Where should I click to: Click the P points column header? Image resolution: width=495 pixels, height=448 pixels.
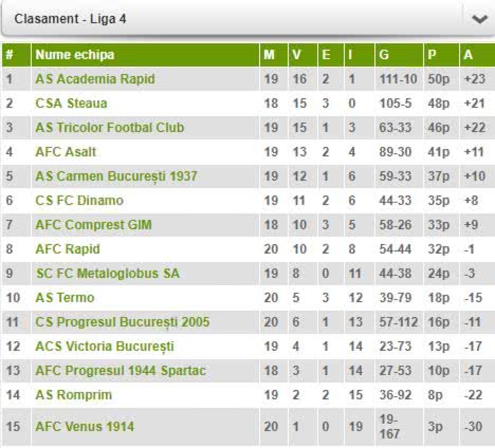tap(432, 55)
